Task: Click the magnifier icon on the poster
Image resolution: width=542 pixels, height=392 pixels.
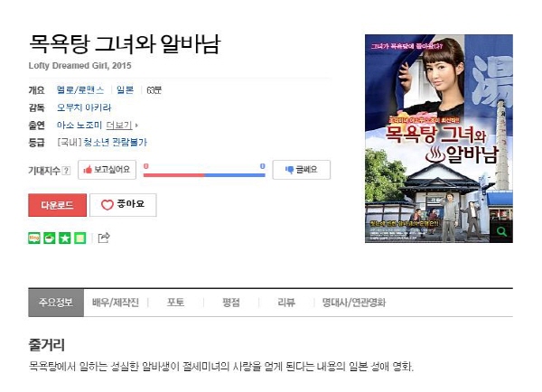Action: (501, 231)
